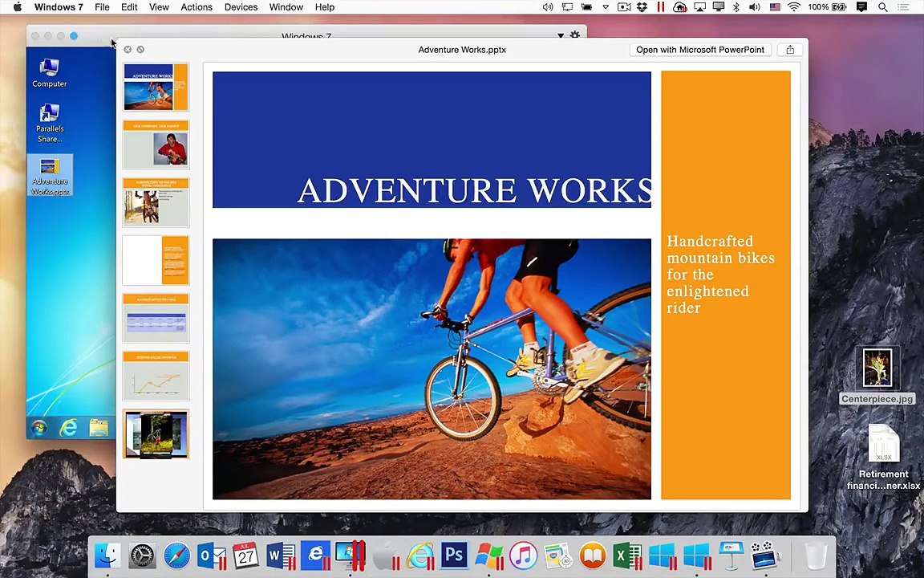
Task: Select Retirement financial planner xlsx desktop file
Action: [883, 458]
